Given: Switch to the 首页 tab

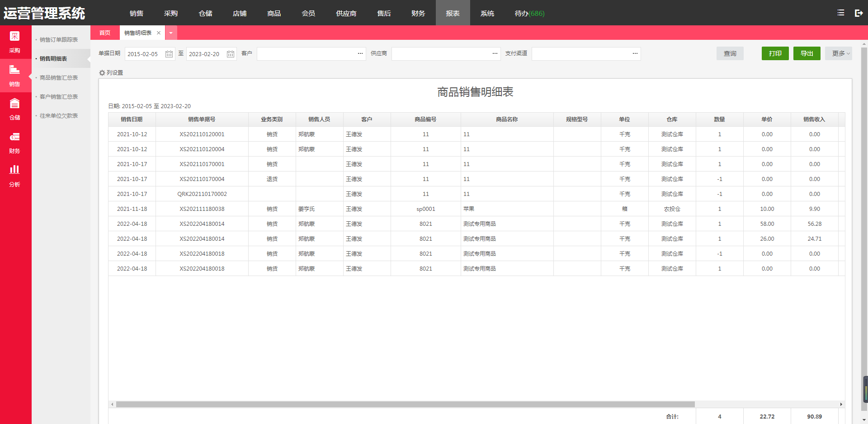Looking at the screenshot, I should click(x=105, y=33).
